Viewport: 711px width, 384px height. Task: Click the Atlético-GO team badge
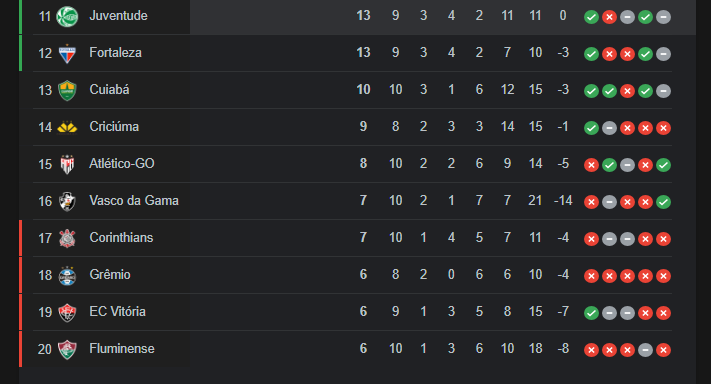coord(67,164)
